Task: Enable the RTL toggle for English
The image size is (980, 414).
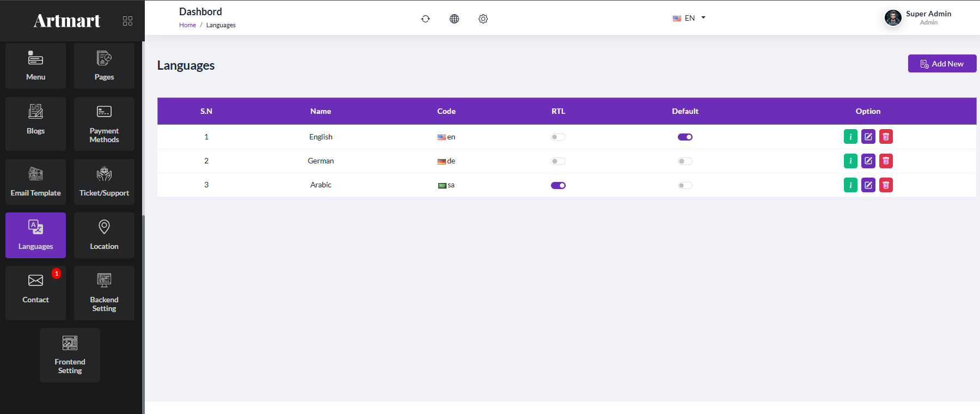Action: pos(558,137)
